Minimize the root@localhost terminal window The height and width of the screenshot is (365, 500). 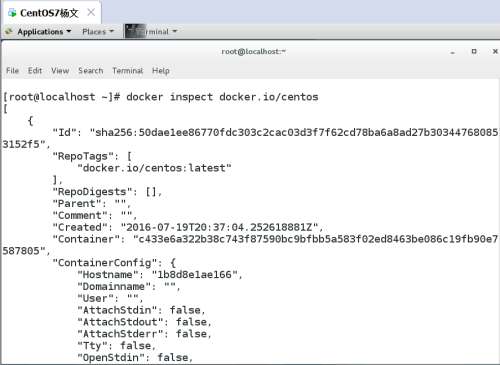(x=453, y=52)
